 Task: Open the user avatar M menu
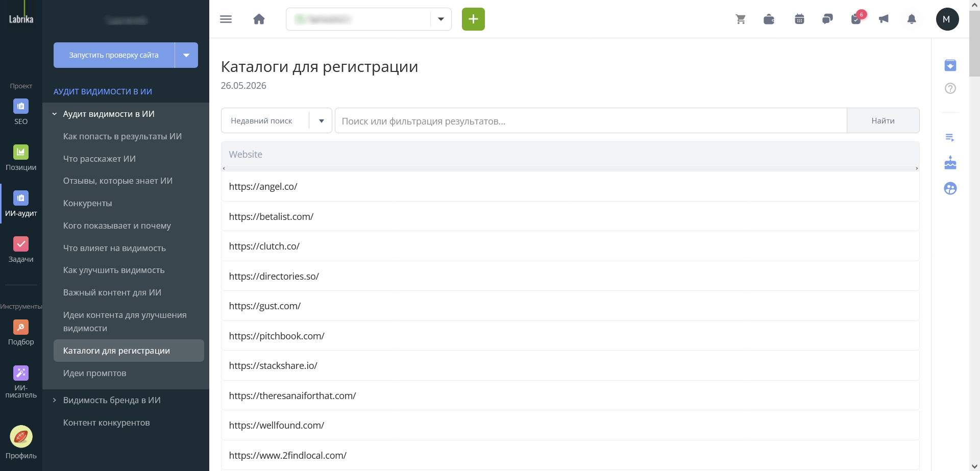(947, 19)
